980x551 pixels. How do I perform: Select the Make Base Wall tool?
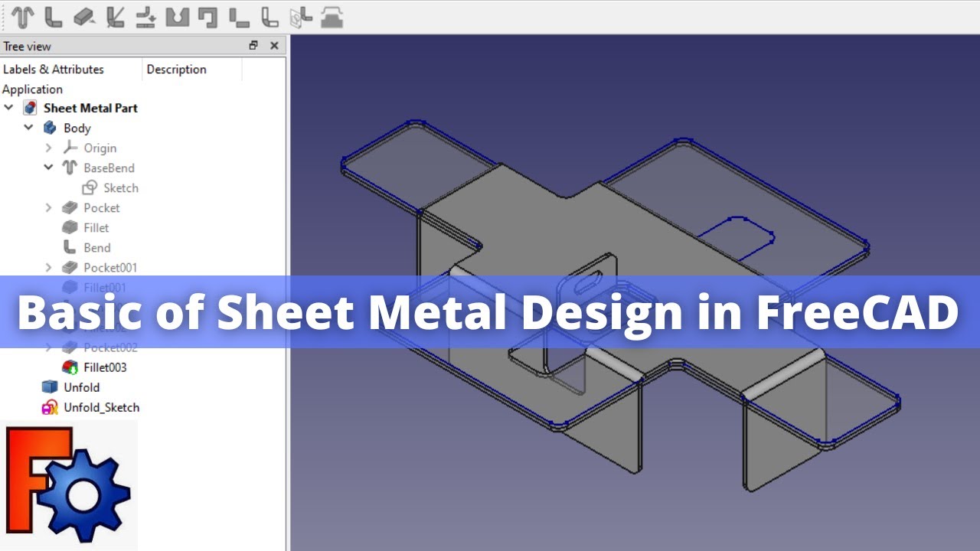pos(23,16)
